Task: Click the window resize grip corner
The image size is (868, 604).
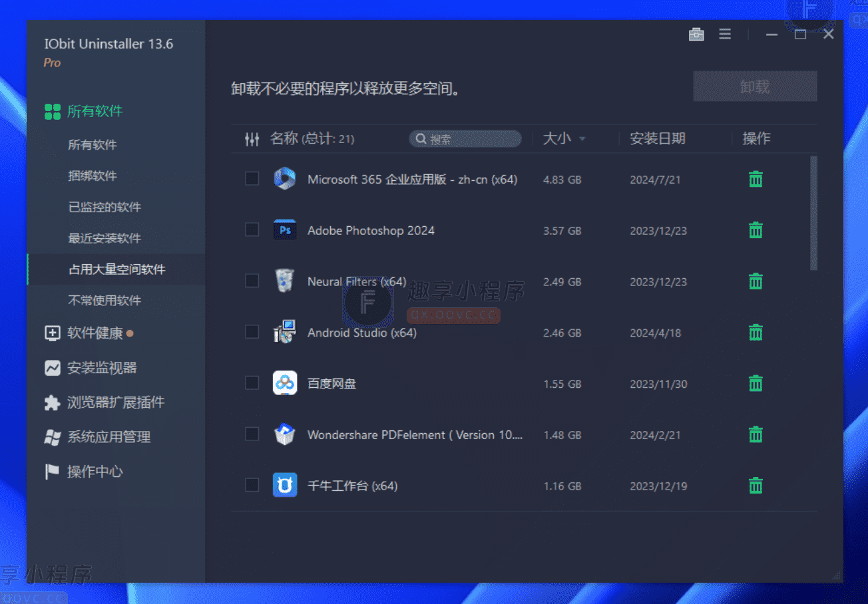Action: (x=835, y=575)
